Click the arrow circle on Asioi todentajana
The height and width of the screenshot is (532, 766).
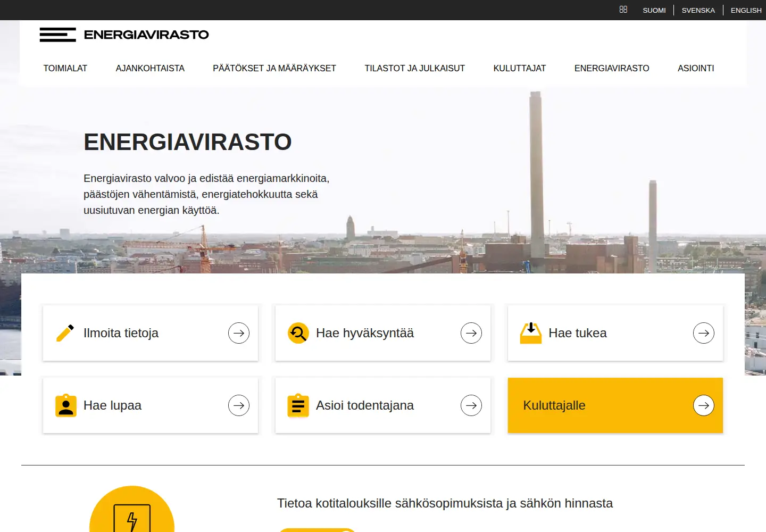(471, 405)
